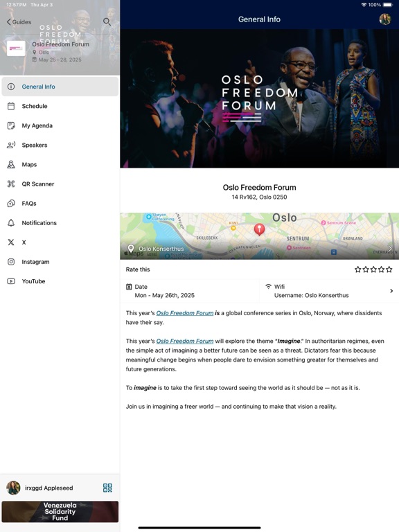399x532 pixels.
Task: Click the YouTube play icon
Action: click(11, 281)
